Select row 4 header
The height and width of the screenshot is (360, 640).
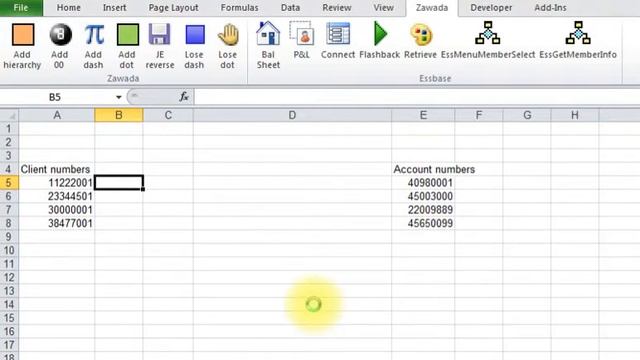pyautogui.click(x=9, y=169)
